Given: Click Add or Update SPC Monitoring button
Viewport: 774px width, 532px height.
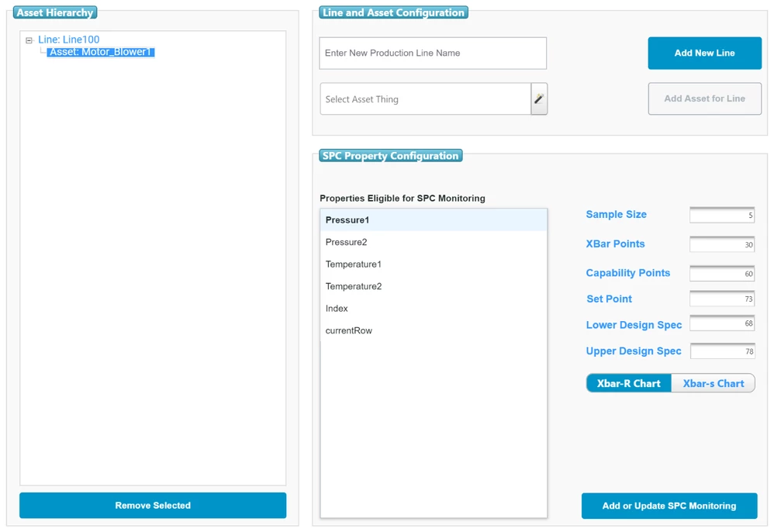Looking at the screenshot, I should point(669,506).
